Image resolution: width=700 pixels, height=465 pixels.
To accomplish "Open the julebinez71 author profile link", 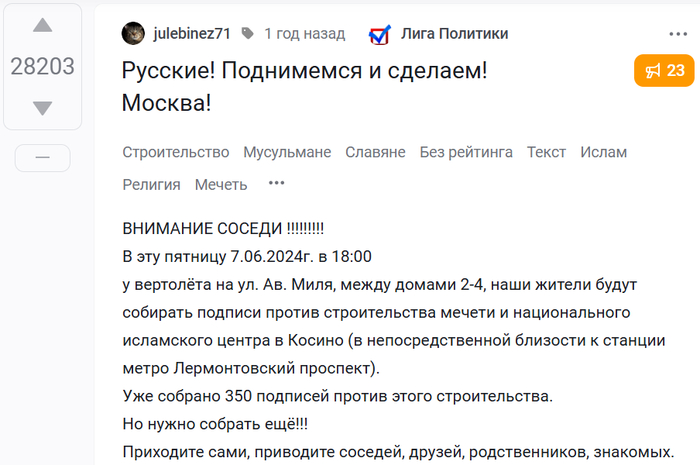I will point(192,33).
